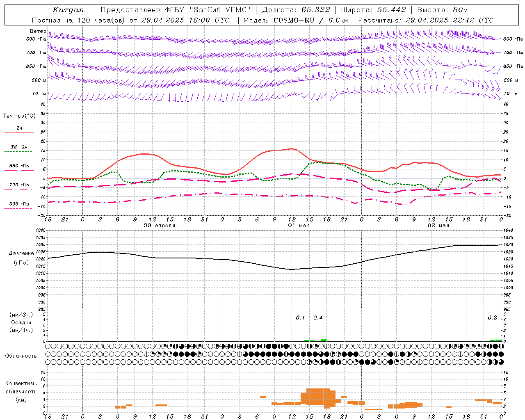525x420 pixels.
Task: Select the Td 2м dew point legend entry
Action: click(19, 147)
